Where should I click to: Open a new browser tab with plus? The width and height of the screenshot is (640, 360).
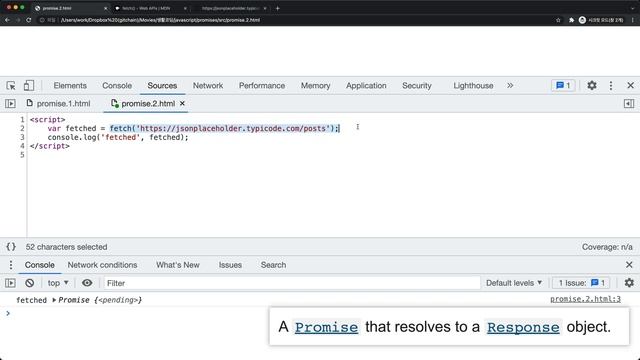coord(278,8)
